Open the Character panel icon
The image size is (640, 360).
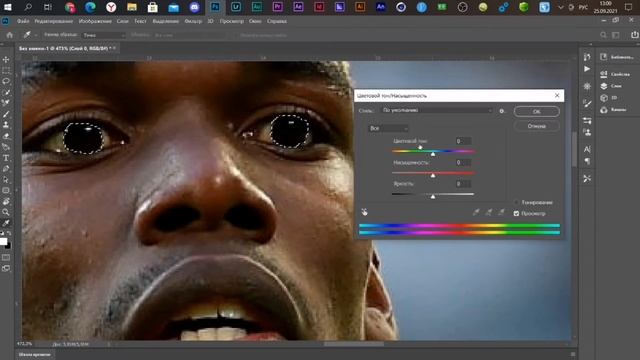coord(587,149)
